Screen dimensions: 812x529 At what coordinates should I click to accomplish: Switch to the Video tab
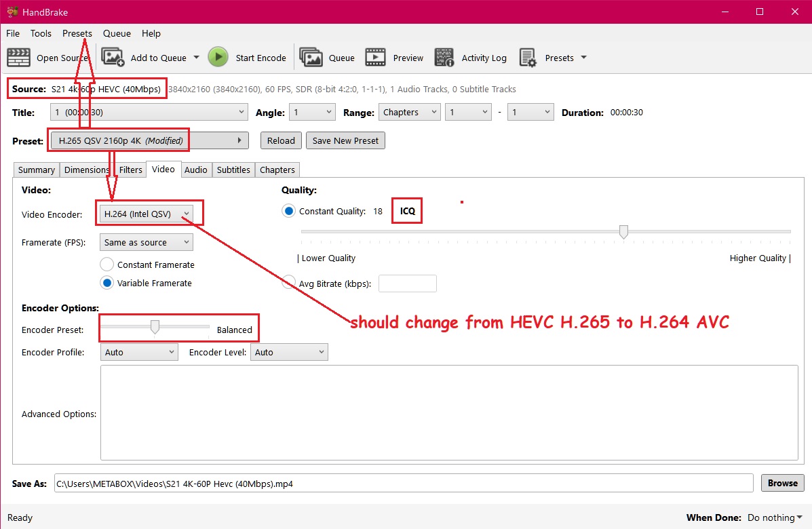coord(163,170)
